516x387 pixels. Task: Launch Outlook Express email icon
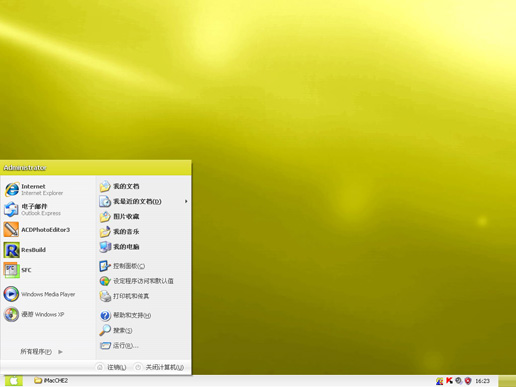tap(11, 209)
